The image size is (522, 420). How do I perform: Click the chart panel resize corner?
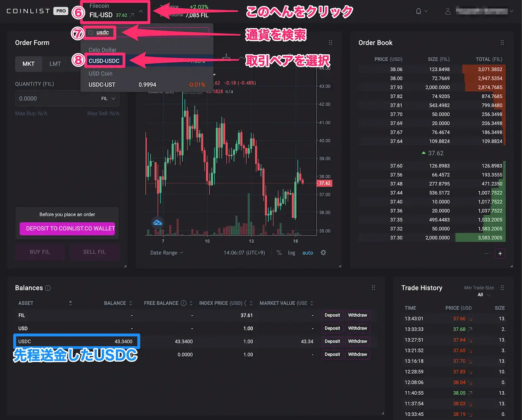click(340, 266)
